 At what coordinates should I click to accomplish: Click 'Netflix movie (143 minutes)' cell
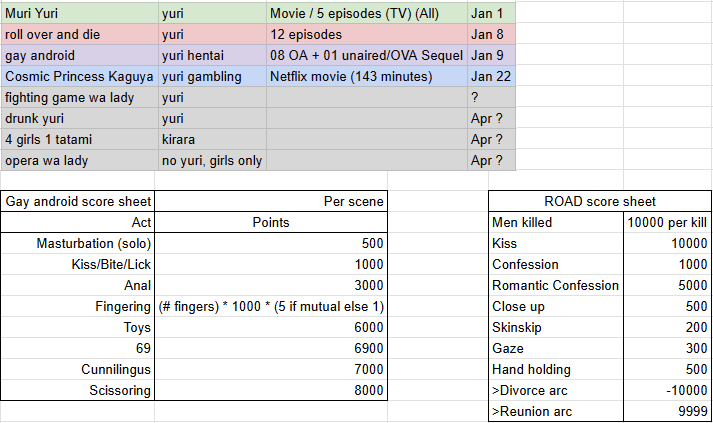pos(367,76)
